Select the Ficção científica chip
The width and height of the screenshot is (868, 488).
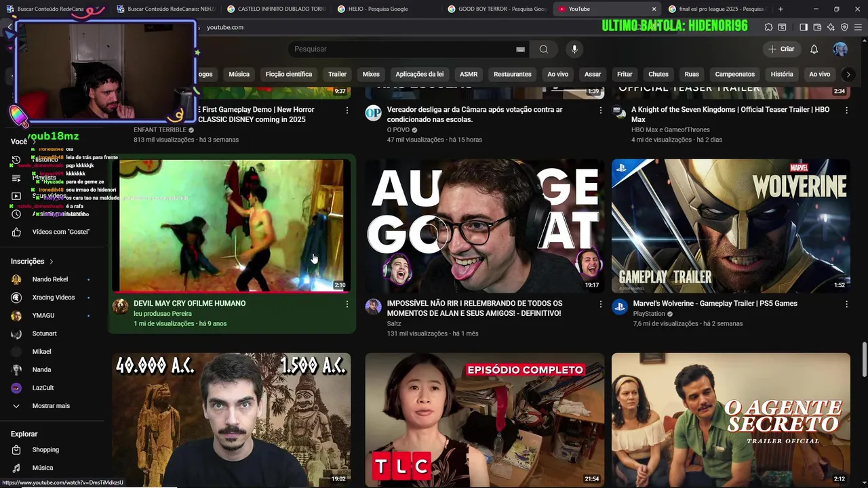(x=289, y=75)
